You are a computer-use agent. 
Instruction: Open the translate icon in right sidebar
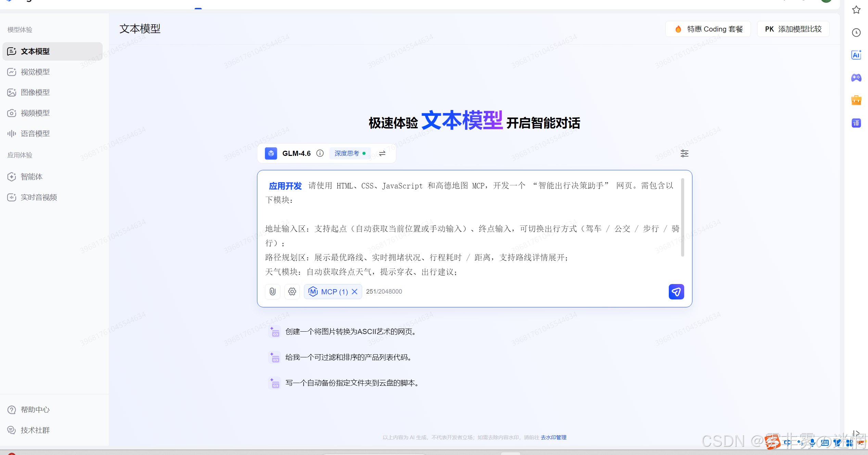pyautogui.click(x=856, y=123)
